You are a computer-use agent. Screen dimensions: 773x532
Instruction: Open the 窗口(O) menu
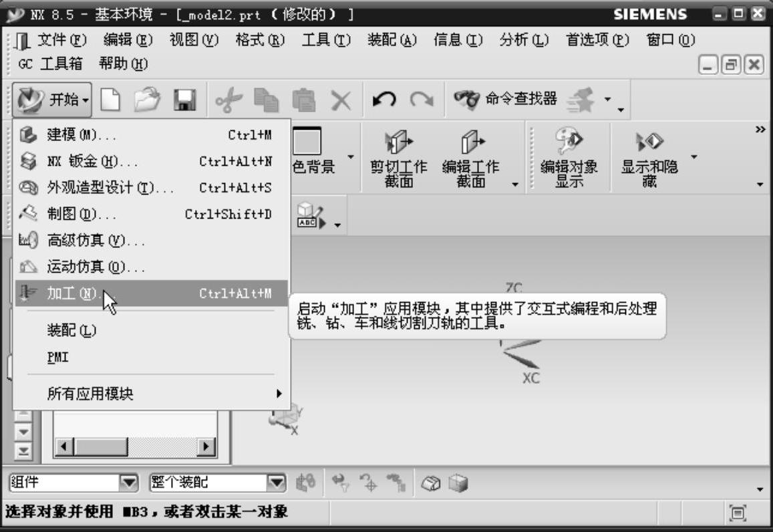click(x=671, y=40)
